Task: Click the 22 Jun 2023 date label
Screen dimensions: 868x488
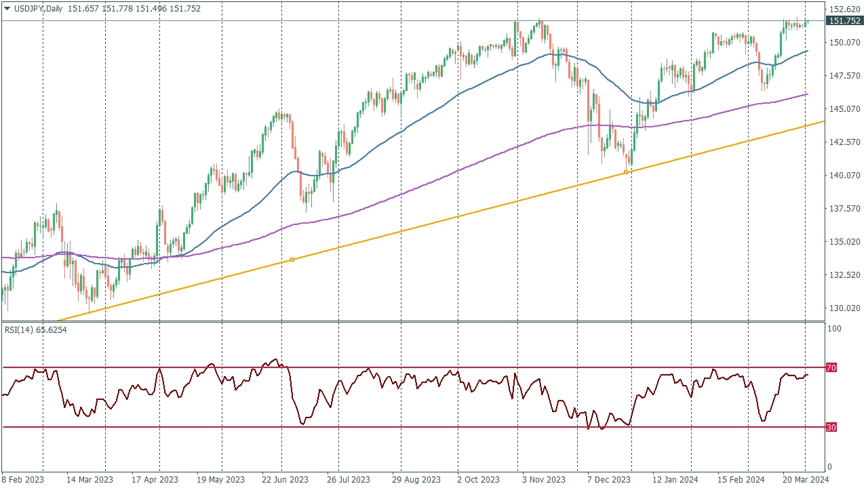Action: click(x=285, y=479)
